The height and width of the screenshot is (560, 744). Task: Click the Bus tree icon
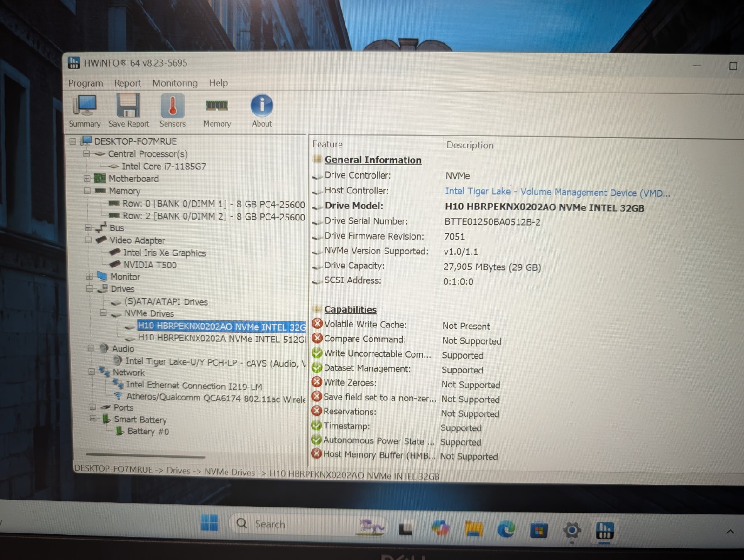coord(101,227)
